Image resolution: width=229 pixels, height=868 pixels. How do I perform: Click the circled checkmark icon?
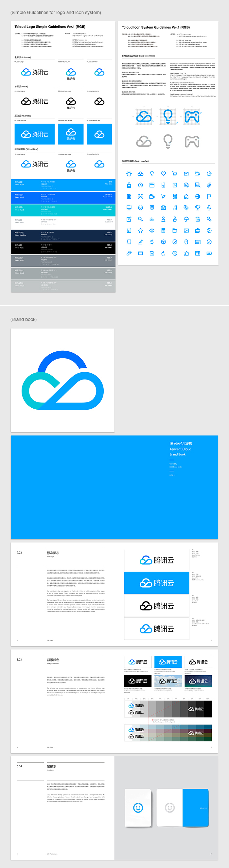pos(209,242)
